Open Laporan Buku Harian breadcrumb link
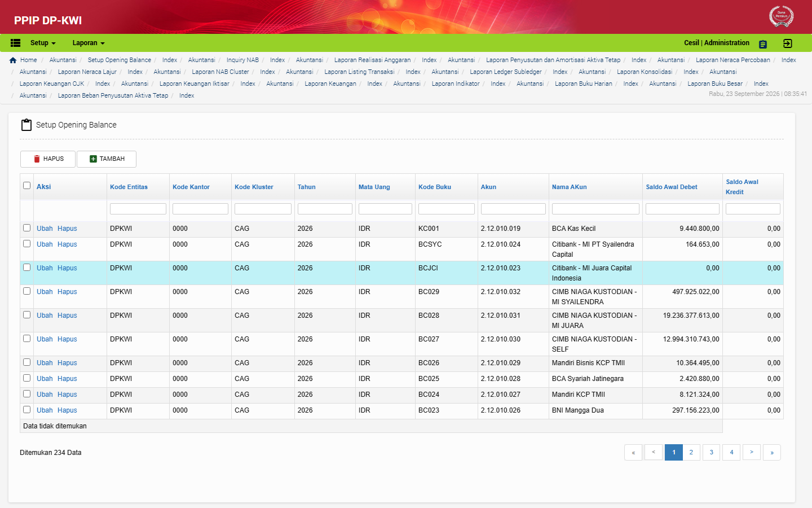 click(x=584, y=84)
